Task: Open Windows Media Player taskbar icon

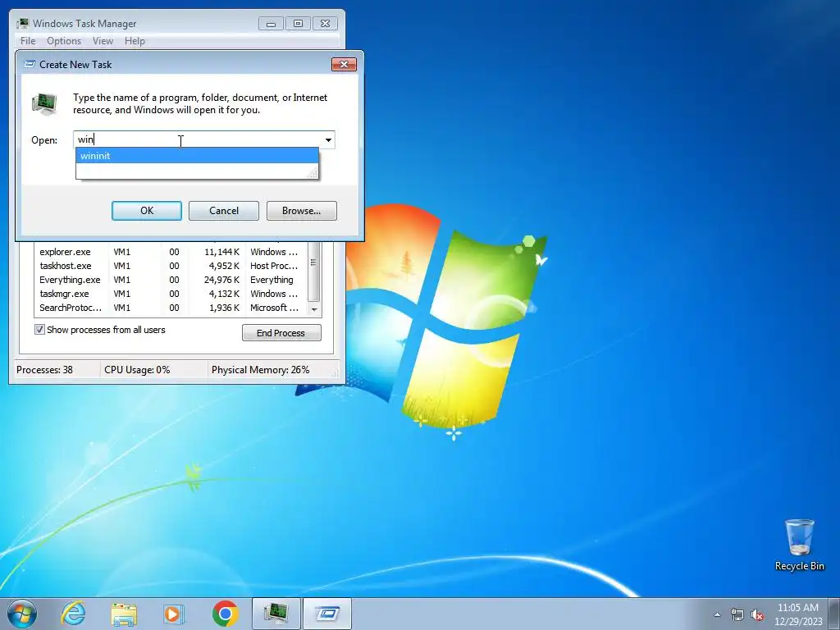Action: (x=173, y=614)
